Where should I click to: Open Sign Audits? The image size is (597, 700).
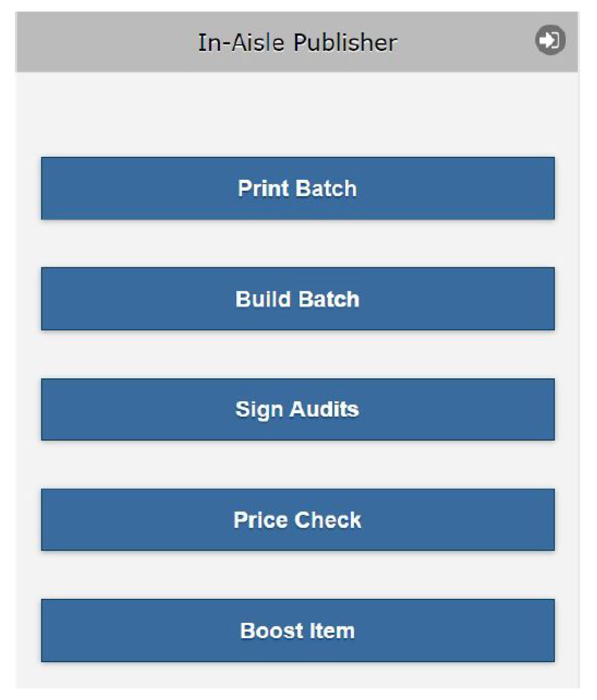298,409
